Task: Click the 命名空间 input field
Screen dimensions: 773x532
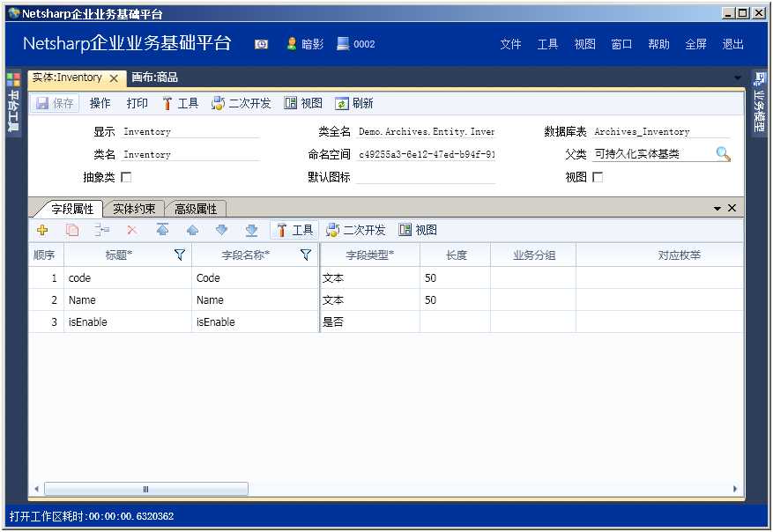Action: point(426,154)
